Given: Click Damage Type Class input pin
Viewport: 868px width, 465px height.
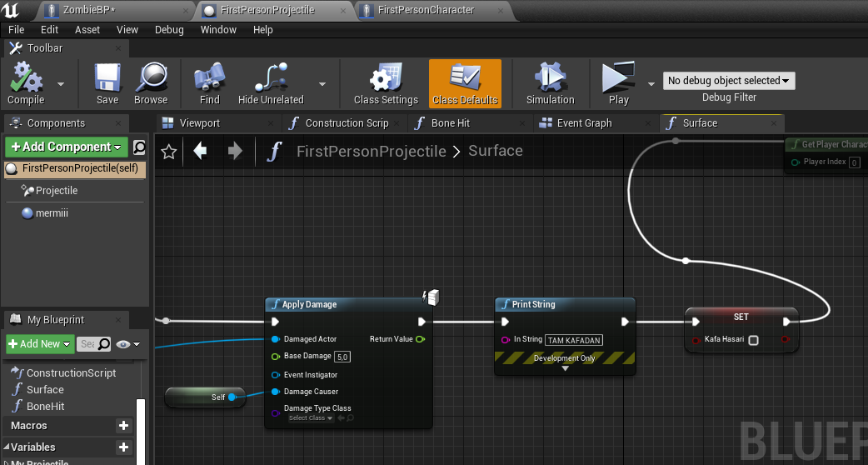Looking at the screenshot, I should 275,413.
